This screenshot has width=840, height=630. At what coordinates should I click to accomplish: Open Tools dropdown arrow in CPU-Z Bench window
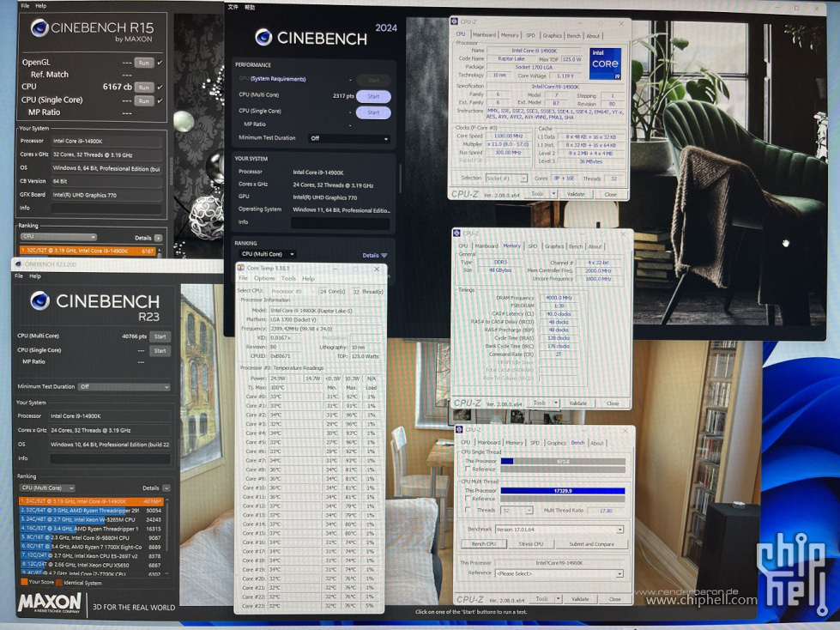pyautogui.click(x=558, y=599)
